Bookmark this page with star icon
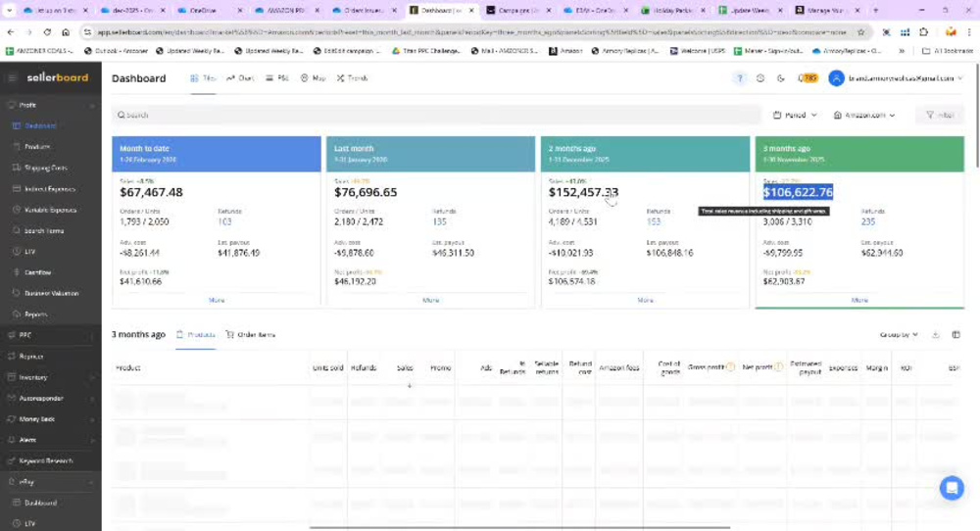Image resolution: width=980 pixels, height=531 pixels. click(x=860, y=32)
